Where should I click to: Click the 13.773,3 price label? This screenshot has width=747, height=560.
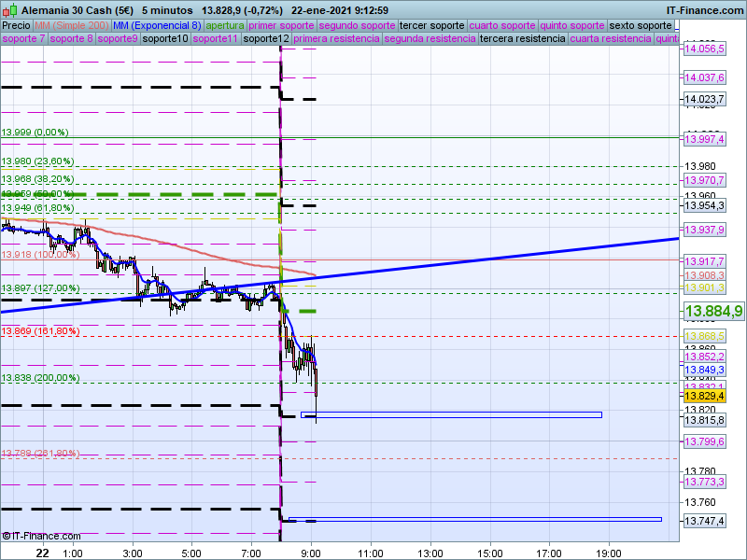coord(704,482)
